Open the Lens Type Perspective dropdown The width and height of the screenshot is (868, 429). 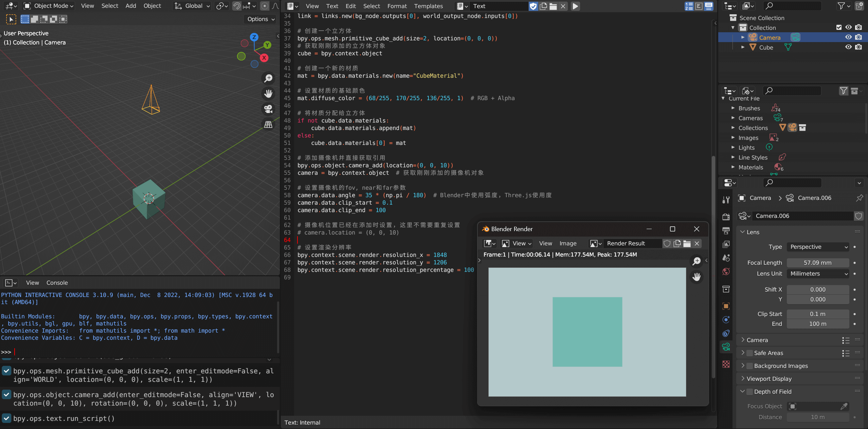818,247
